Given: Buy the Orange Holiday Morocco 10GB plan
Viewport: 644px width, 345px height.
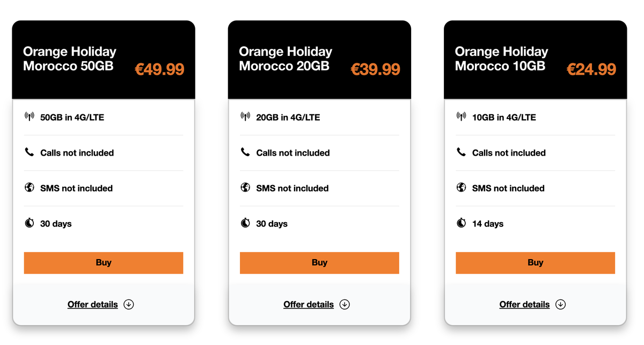Looking at the screenshot, I should 535,263.
